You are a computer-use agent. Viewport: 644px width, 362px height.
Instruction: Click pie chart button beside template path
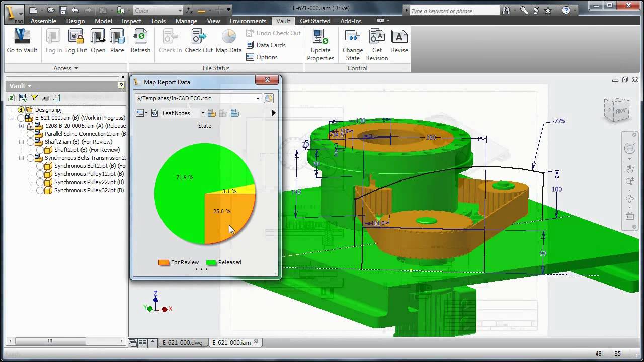269,98
